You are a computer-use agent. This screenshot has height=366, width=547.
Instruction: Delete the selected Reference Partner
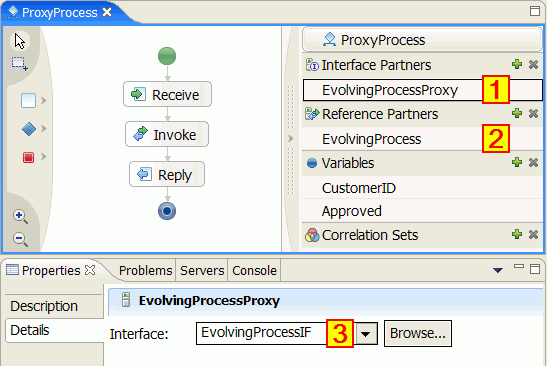(533, 113)
